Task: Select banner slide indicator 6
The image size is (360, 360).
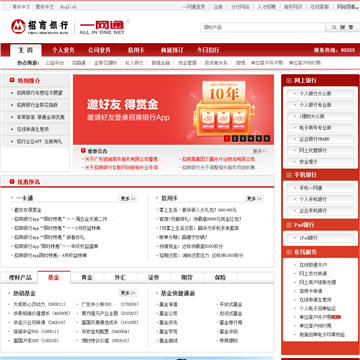Action: click(267, 138)
